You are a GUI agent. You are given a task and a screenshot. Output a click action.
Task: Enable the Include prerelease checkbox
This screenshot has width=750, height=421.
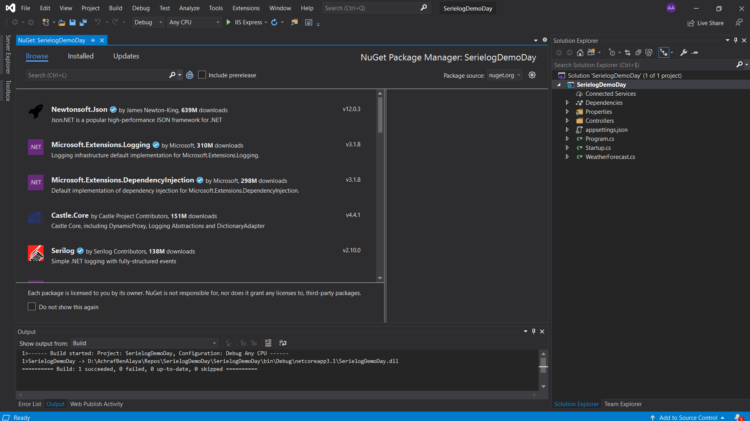(202, 75)
